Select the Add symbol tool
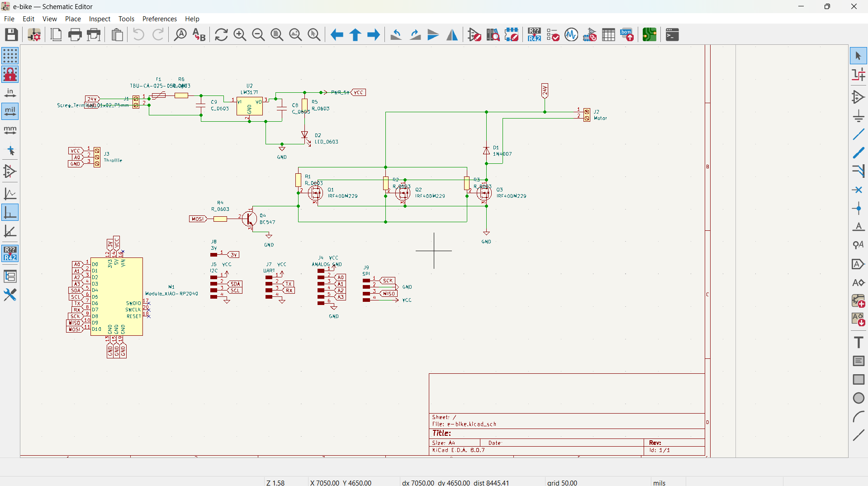Viewport: 868px width, 486px height. [858, 97]
